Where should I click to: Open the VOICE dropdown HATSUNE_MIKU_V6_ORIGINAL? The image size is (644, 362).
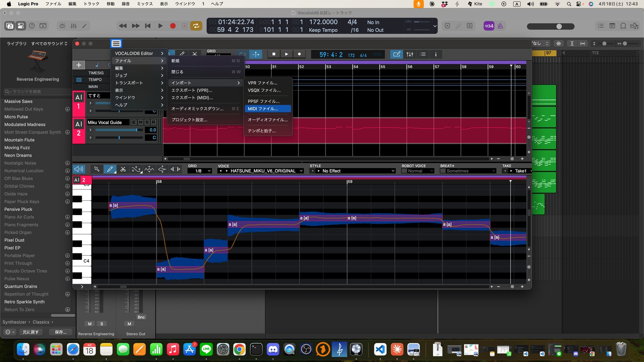coord(263,171)
